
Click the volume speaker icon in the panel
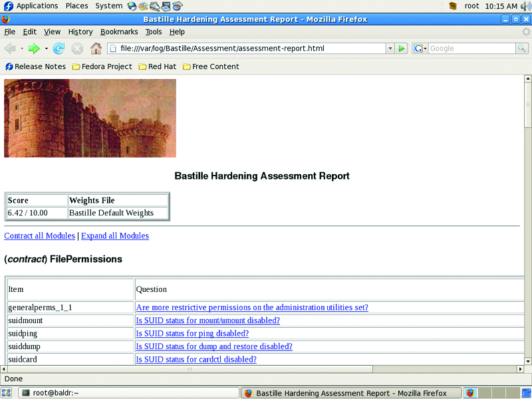(525, 6)
